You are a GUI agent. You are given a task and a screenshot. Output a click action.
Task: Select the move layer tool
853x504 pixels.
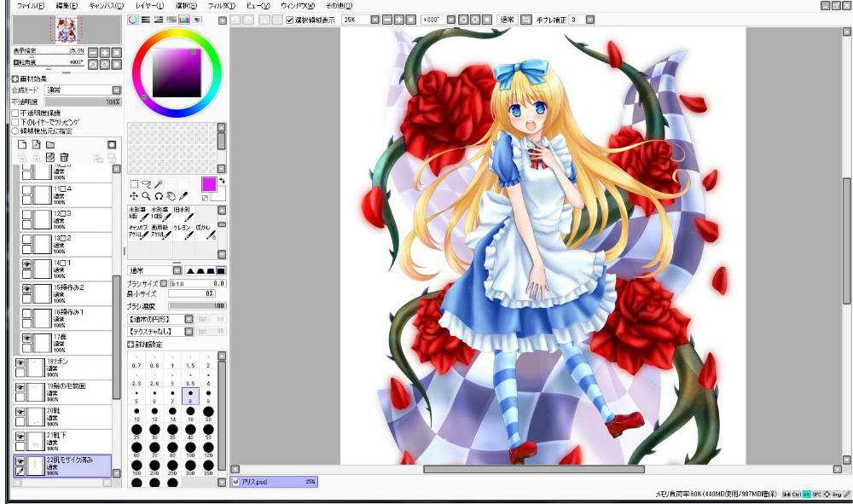coord(133,195)
